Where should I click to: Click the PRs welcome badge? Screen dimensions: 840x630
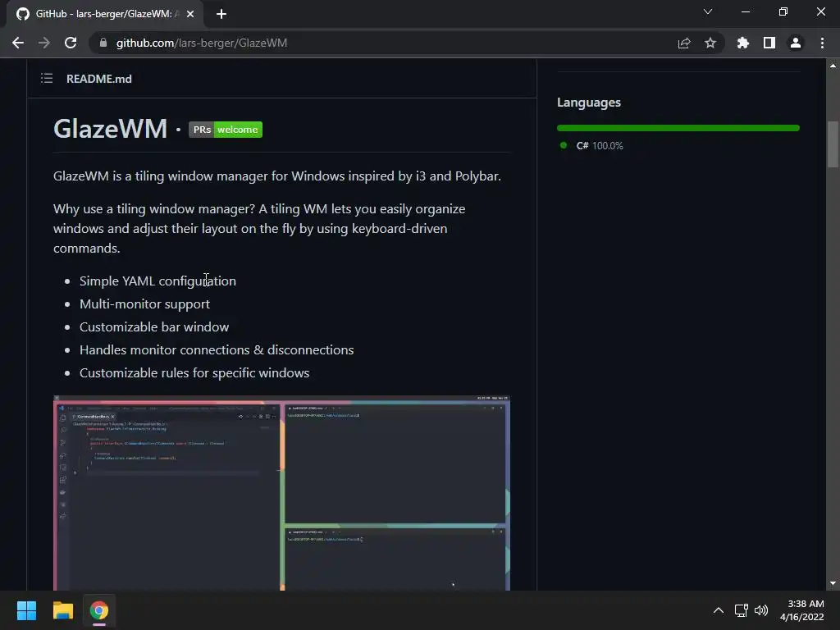[226, 130]
